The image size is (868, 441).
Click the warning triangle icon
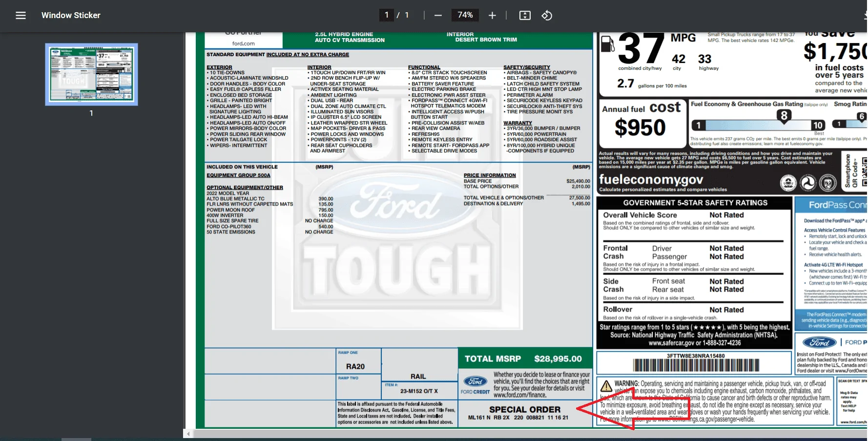tap(606, 386)
